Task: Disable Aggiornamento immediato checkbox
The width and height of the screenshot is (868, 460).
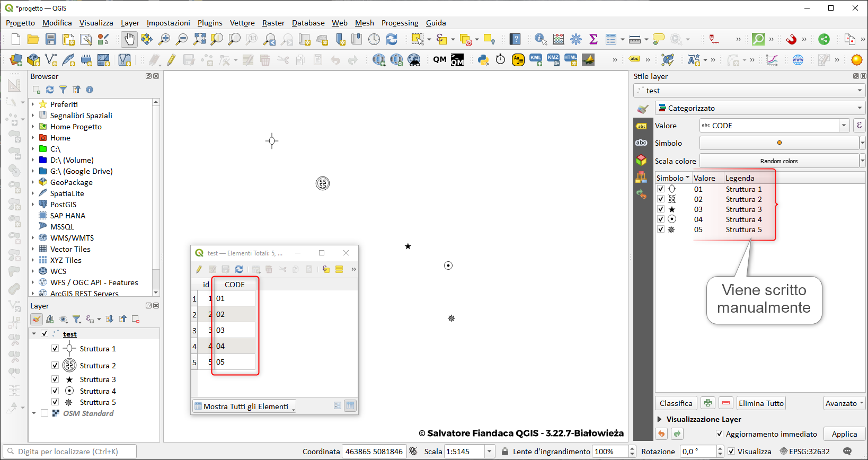Action: click(x=719, y=434)
